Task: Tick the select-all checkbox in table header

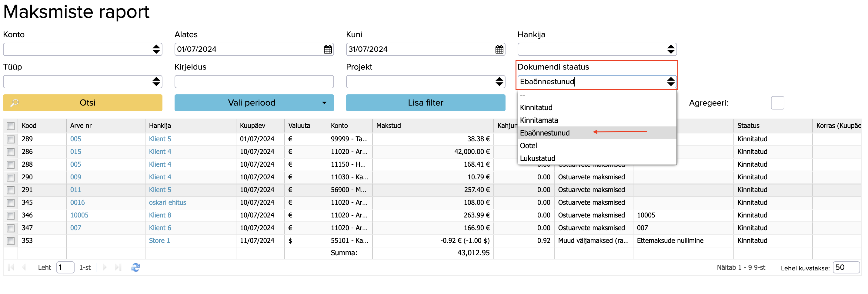Action: tap(11, 126)
